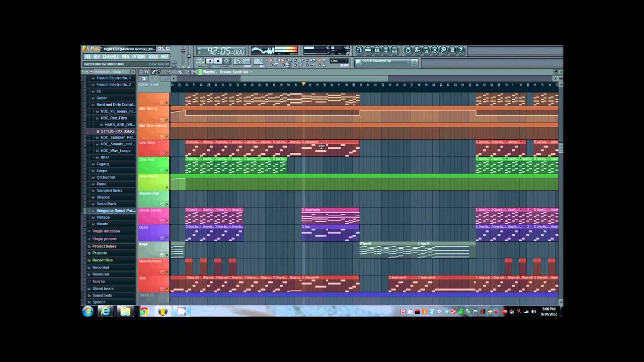Open the EDIT menu

(x=97, y=57)
